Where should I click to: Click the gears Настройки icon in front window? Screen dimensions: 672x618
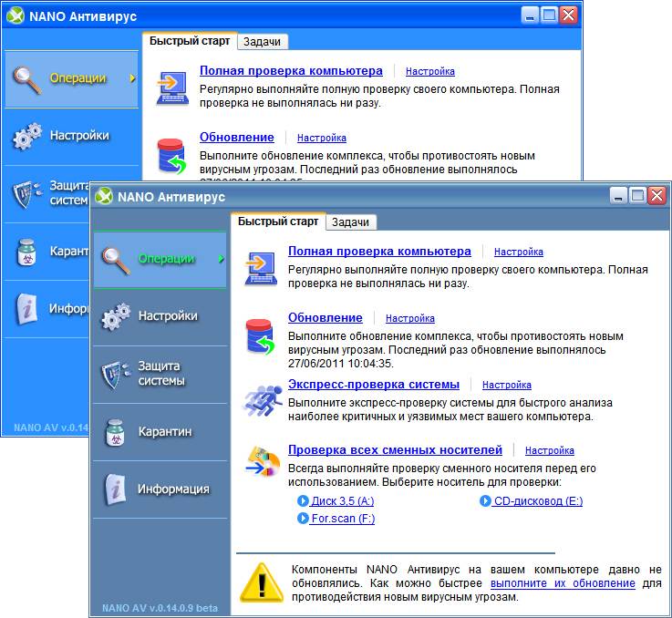(x=116, y=316)
